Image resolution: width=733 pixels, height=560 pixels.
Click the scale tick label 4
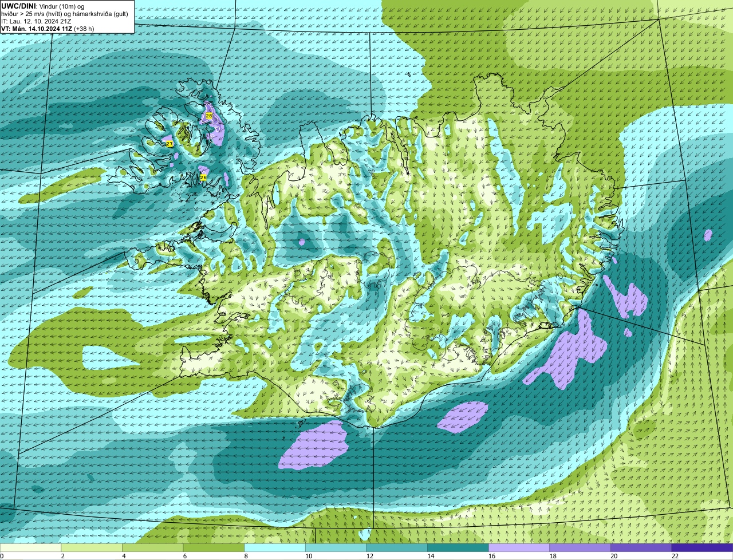click(123, 556)
